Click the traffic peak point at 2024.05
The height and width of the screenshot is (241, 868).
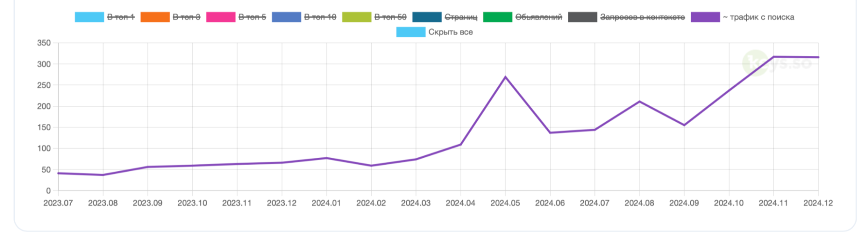click(x=505, y=77)
